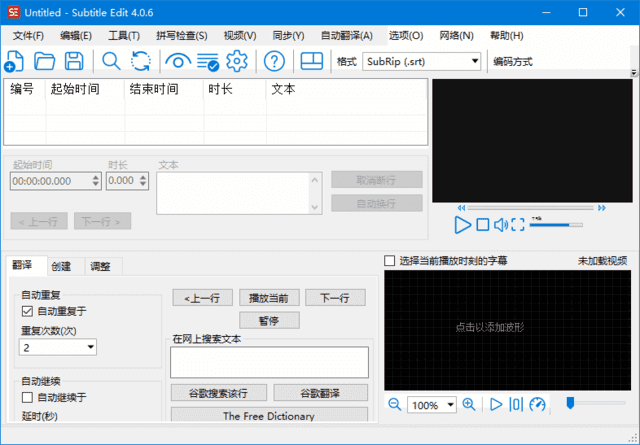Open the 文件(F) menu
Screen dimensions: 640x445
coord(28,36)
